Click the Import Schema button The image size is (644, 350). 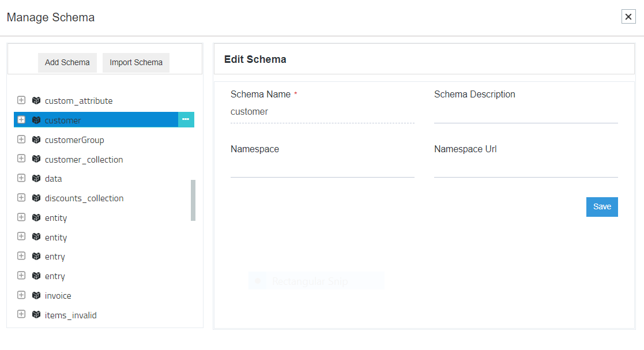135,62
